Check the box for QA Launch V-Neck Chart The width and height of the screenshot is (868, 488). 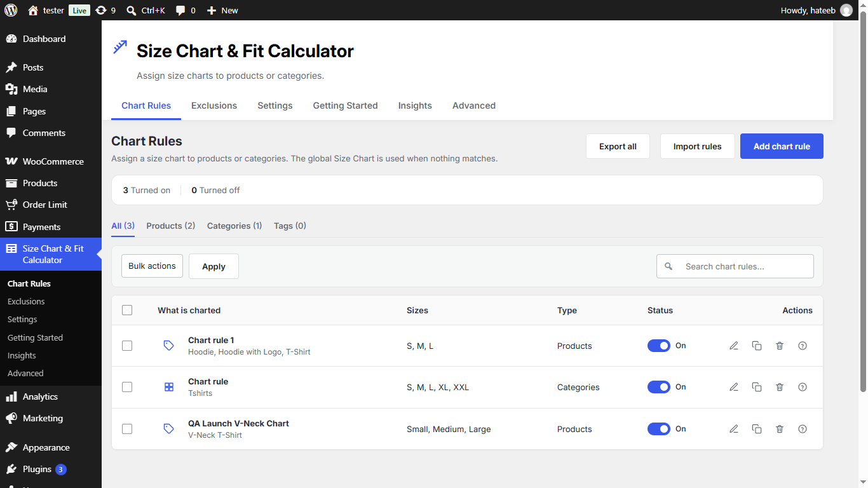pos(127,429)
